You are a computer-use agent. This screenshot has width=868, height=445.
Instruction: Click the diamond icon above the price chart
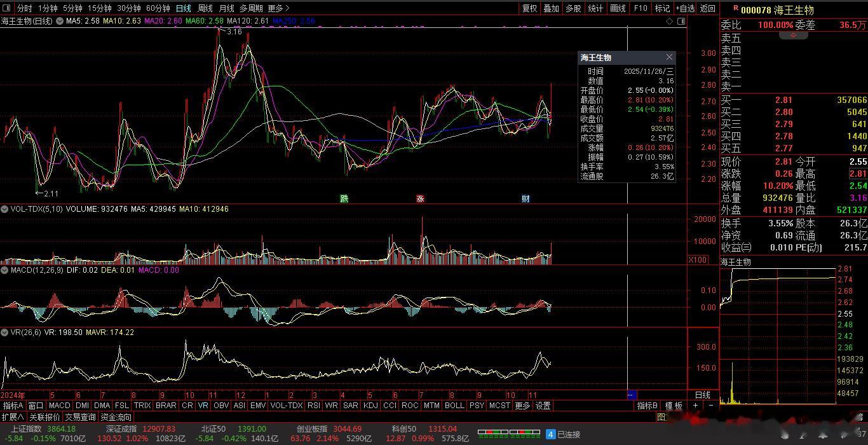(x=670, y=21)
